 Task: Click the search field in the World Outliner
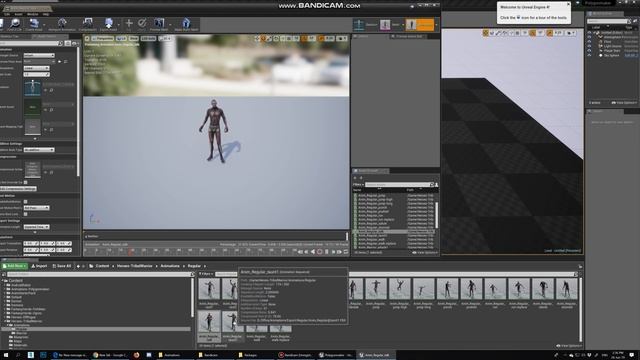coord(607,21)
